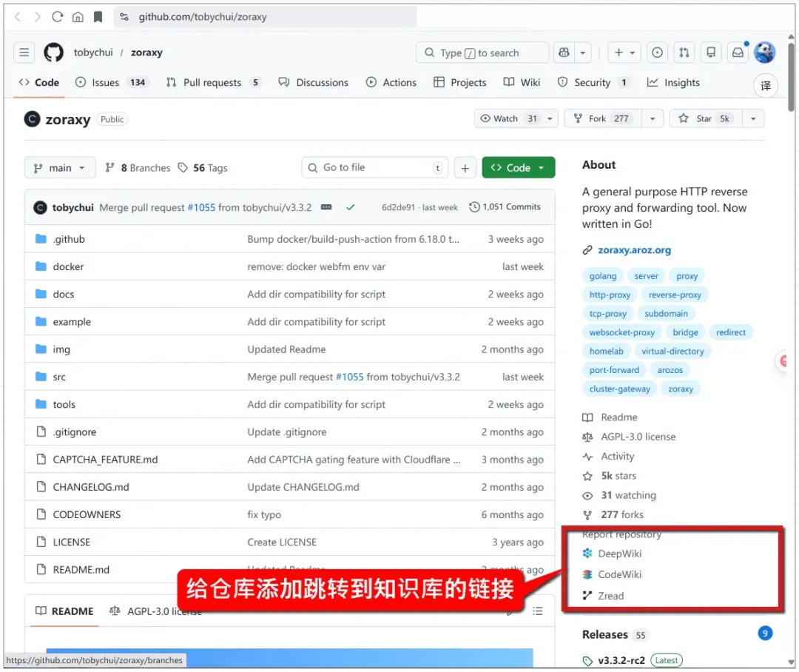Go back with the browser back arrow
Image resolution: width=799 pixels, height=672 pixels.
pyautogui.click(x=18, y=17)
